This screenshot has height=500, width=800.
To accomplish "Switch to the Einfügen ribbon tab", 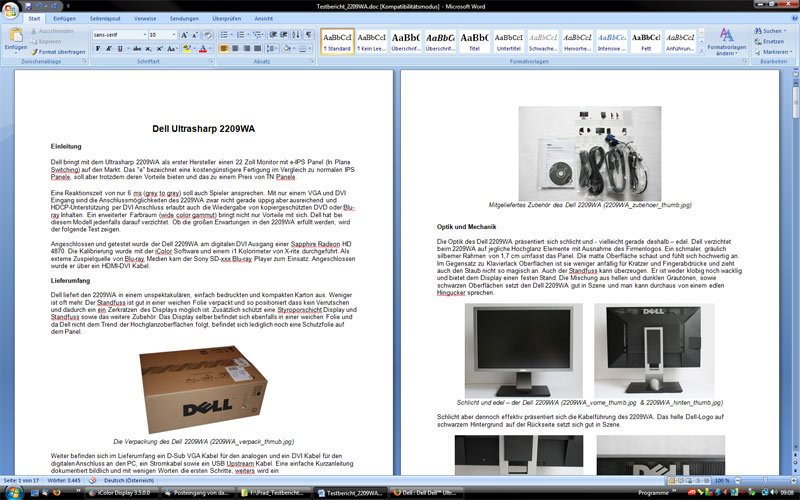I will click(64, 18).
